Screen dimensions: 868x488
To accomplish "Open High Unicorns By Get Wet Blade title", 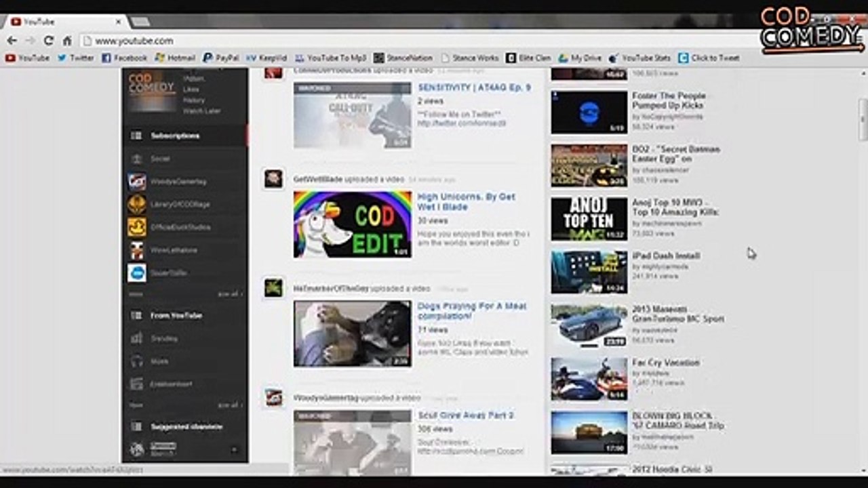I will click(x=466, y=201).
